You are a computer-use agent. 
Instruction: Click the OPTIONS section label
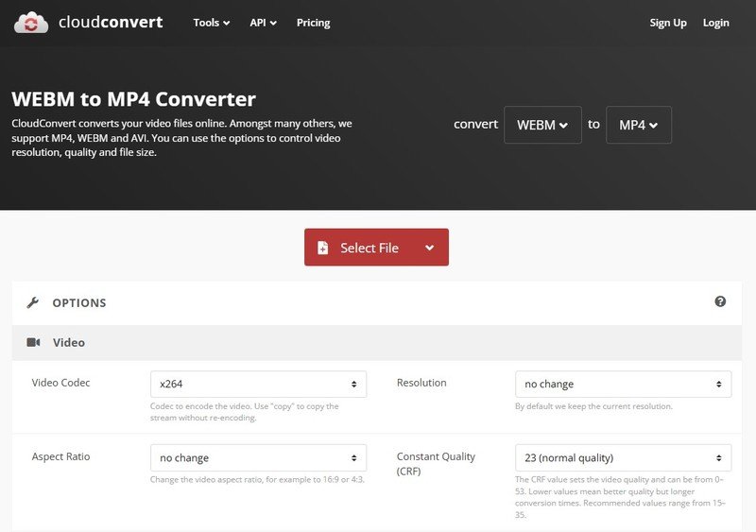79,303
